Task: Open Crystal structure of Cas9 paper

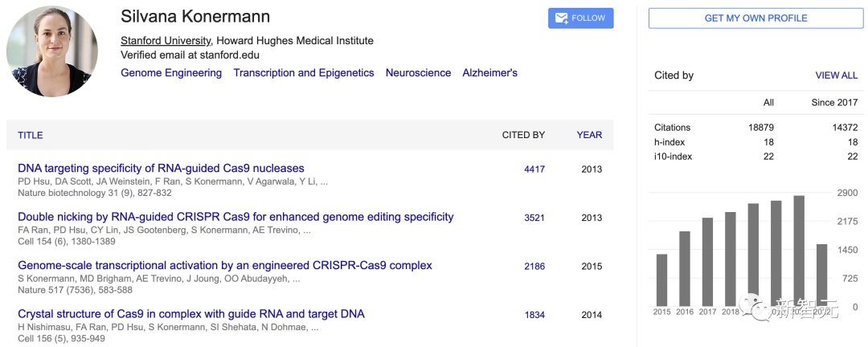Action: point(191,314)
